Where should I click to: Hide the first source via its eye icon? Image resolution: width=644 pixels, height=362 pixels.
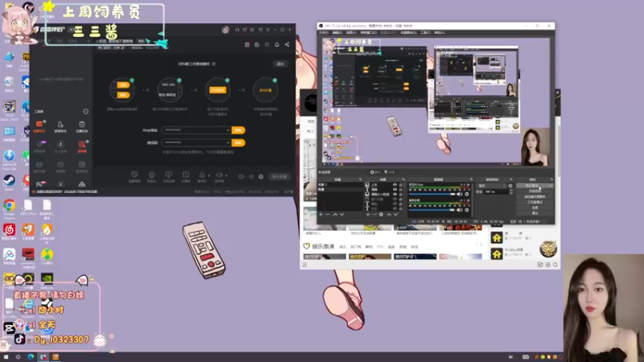pyautogui.click(x=394, y=185)
